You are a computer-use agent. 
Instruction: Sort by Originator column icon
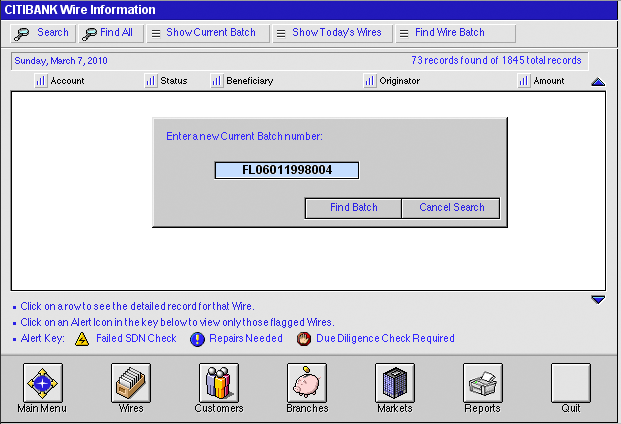tap(370, 81)
